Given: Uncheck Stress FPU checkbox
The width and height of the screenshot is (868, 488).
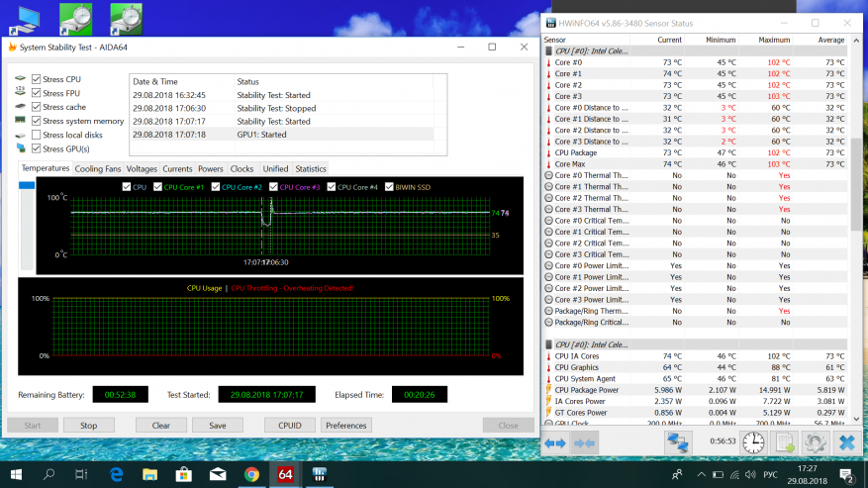Looking at the screenshot, I should click(x=36, y=93).
